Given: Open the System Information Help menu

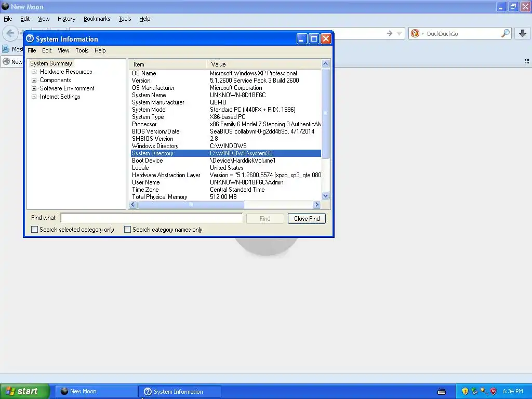Looking at the screenshot, I should [x=100, y=50].
